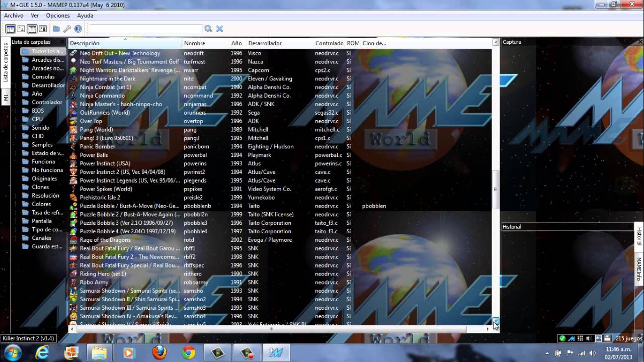Toggle the folder list panel toolbar icon

pyautogui.click(x=10, y=29)
